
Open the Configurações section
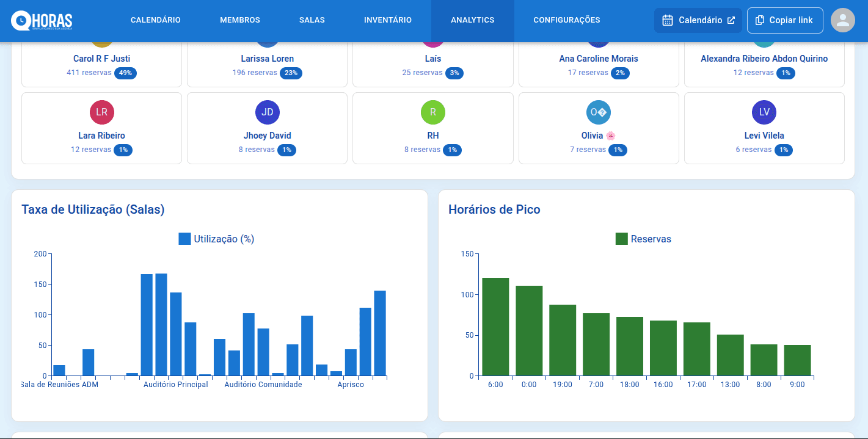point(566,20)
